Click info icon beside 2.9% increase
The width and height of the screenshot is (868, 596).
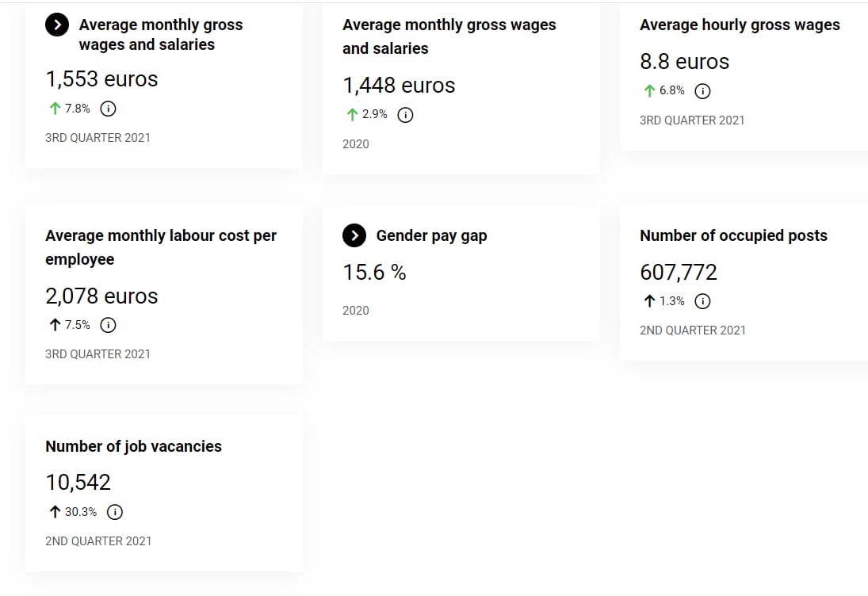click(x=405, y=115)
